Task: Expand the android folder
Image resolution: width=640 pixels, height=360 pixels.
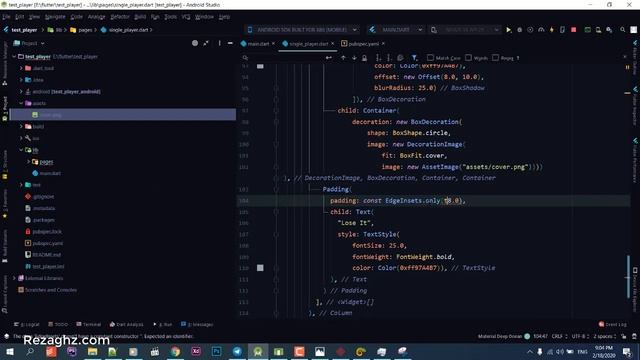Action: click(21, 91)
